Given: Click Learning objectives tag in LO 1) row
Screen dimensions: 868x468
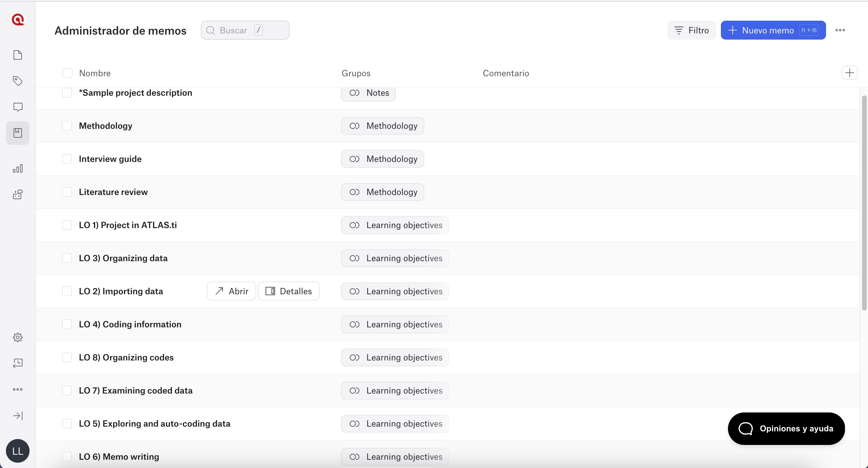Looking at the screenshot, I should click(395, 225).
